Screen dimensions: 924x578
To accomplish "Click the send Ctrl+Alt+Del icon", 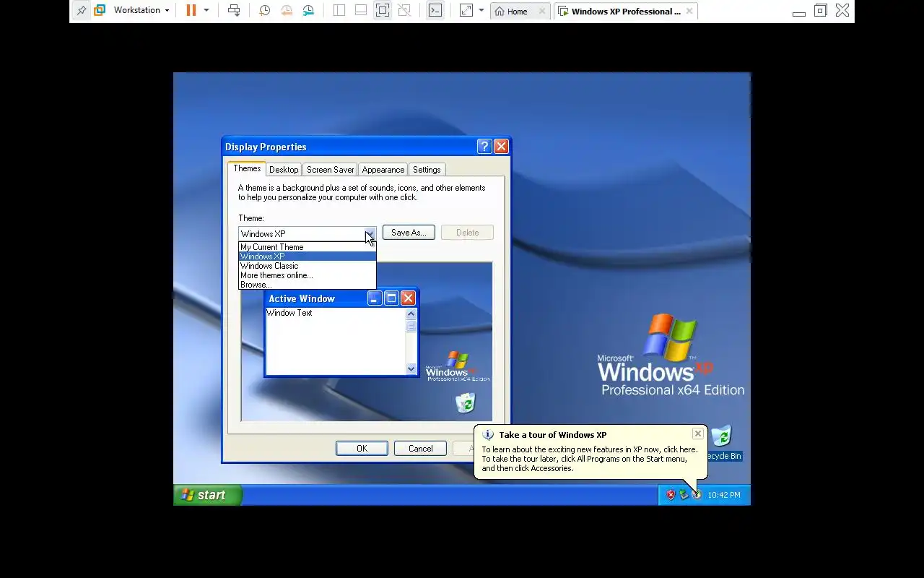I will click(x=234, y=11).
